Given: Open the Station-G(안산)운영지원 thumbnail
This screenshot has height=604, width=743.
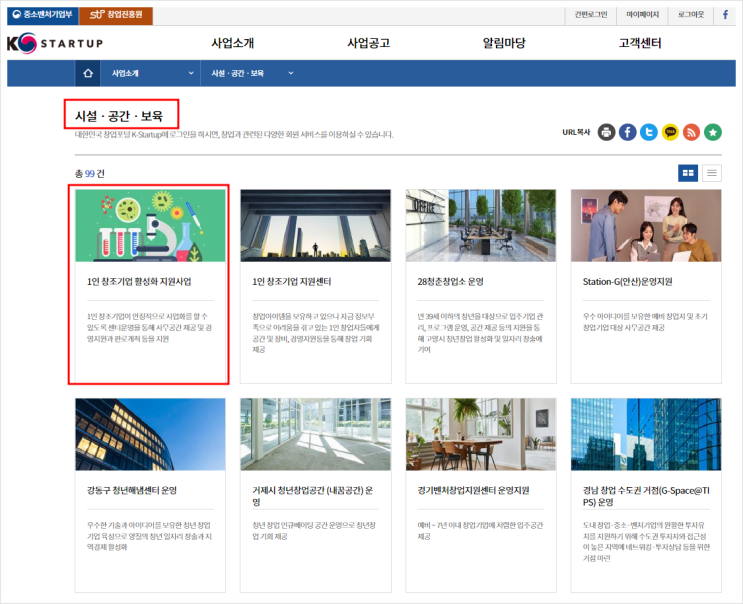Looking at the screenshot, I should pyautogui.click(x=646, y=225).
